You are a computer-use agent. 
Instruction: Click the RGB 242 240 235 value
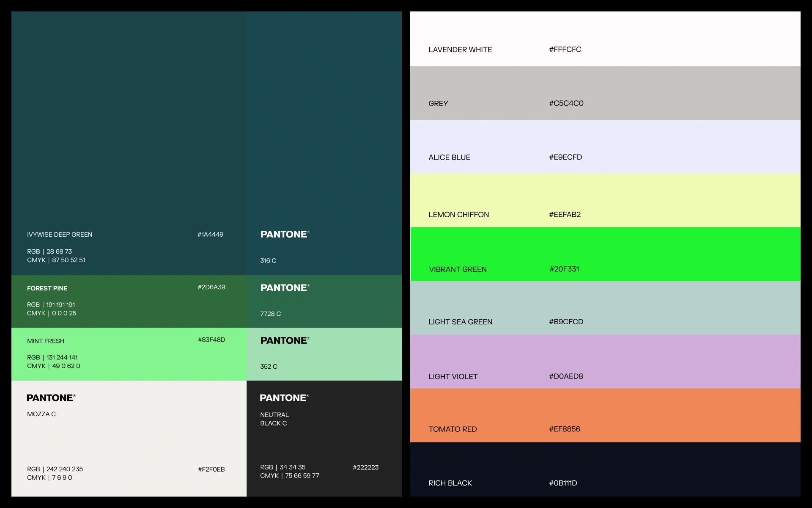tap(55, 469)
